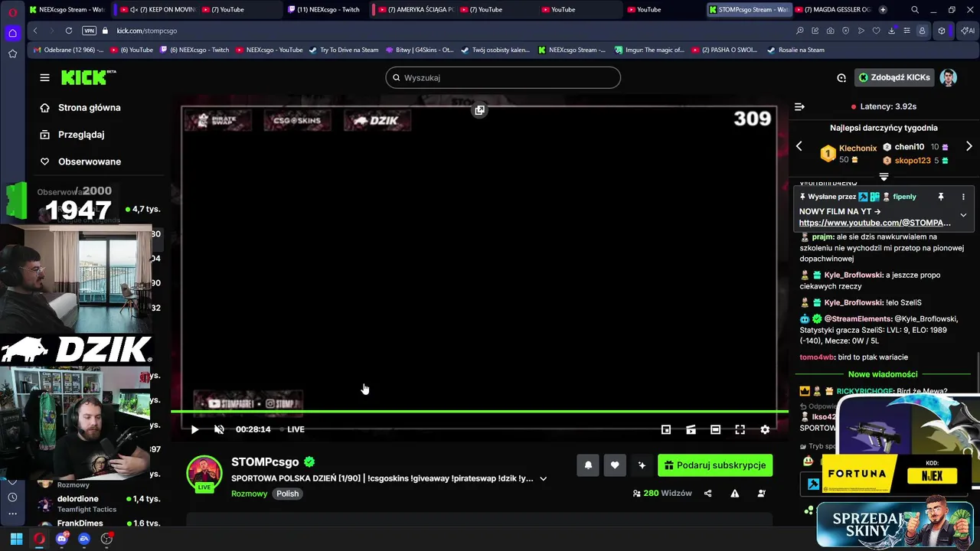The image size is (980, 551).
Task: Click the verified badge next to STOMPcsgo
Action: [309, 462]
